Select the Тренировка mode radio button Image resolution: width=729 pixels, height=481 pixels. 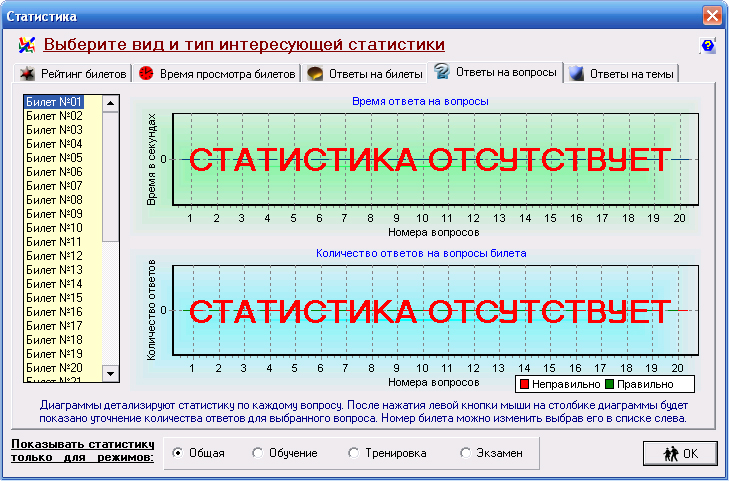pos(354,453)
